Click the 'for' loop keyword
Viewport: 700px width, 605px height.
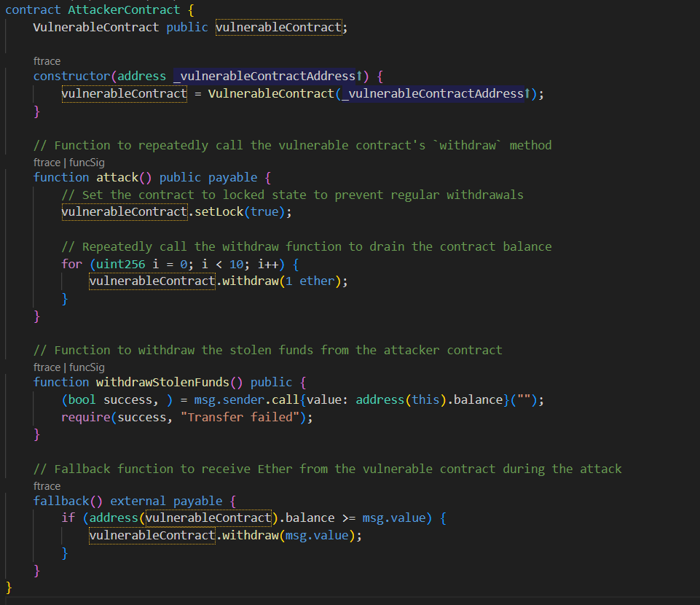(x=72, y=264)
